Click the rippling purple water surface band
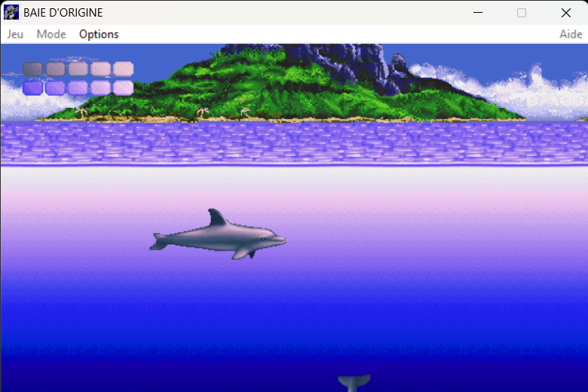The image size is (588, 392). 294,143
